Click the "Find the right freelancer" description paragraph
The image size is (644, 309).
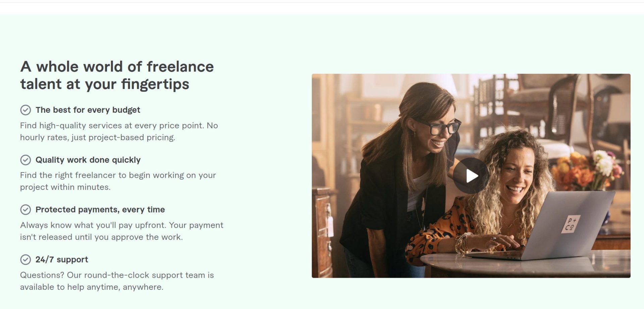pyautogui.click(x=118, y=181)
